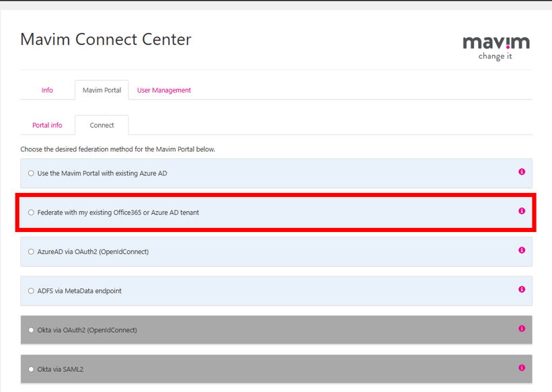552x392 pixels.
Task: Click the Mavim logo
Action: pyautogui.click(x=496, y=48)
